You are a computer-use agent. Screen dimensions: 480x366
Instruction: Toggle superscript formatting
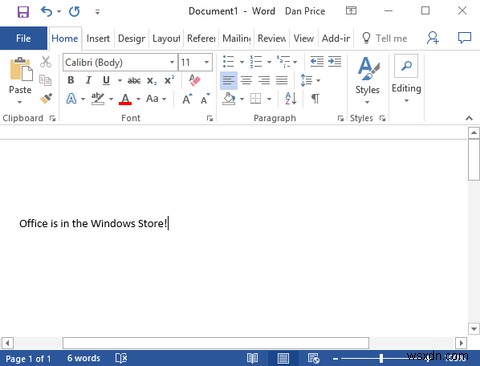coord(169,80)
